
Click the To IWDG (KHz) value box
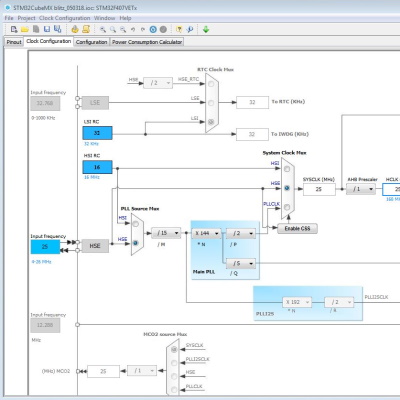[x=252, y=134]
